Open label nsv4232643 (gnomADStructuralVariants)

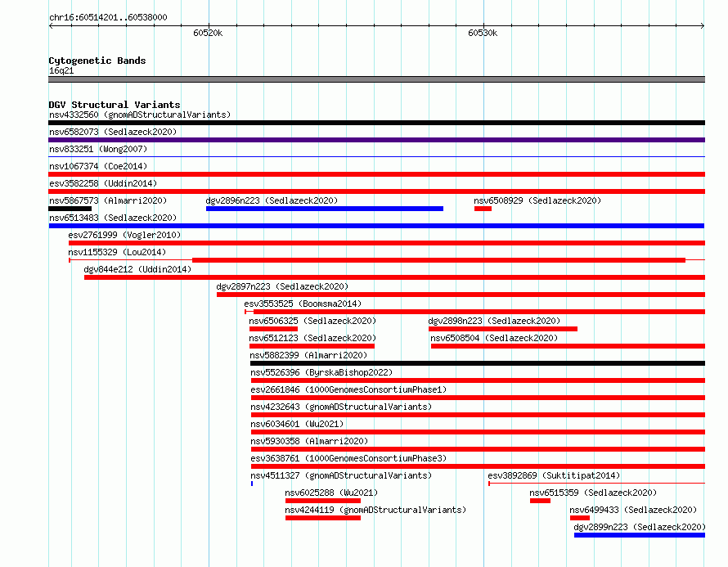coord(341,407)
